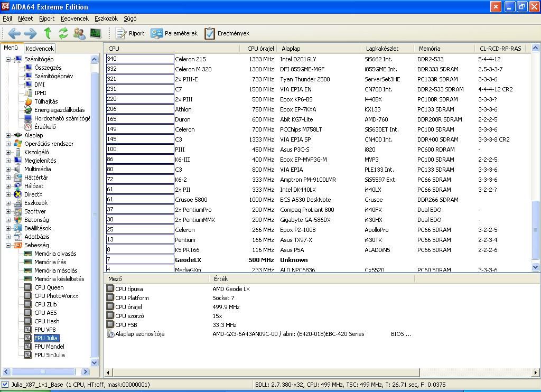Open the Eszközök menu

click(x=106, y=18)
